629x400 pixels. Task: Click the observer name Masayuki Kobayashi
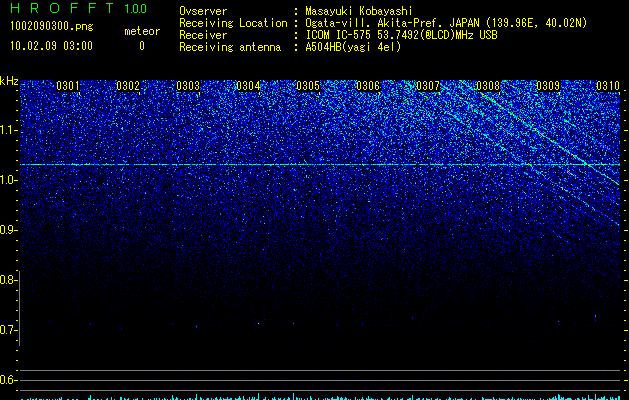pos(358,11)
